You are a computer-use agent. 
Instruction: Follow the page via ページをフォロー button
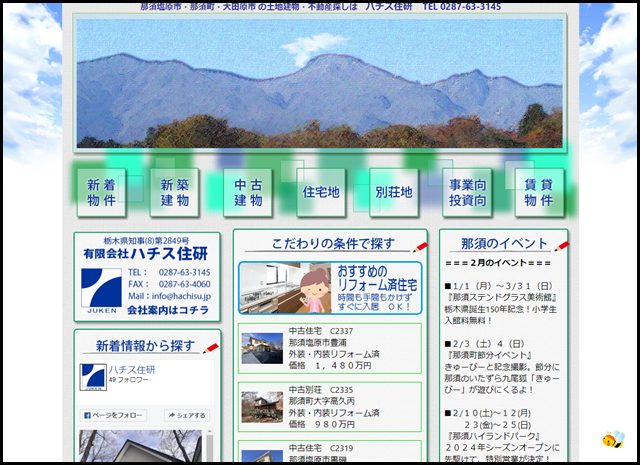(113, 415)
